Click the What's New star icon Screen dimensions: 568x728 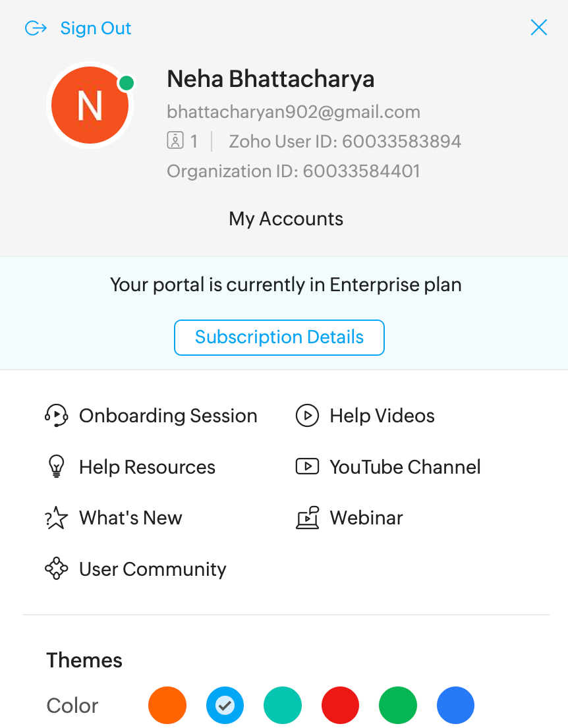[57, 518]
